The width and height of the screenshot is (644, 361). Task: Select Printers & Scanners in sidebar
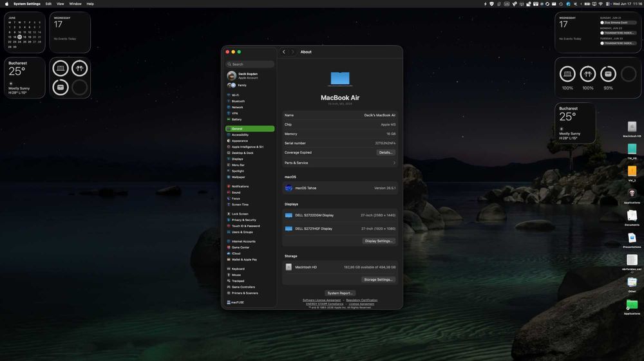point(250,293)
